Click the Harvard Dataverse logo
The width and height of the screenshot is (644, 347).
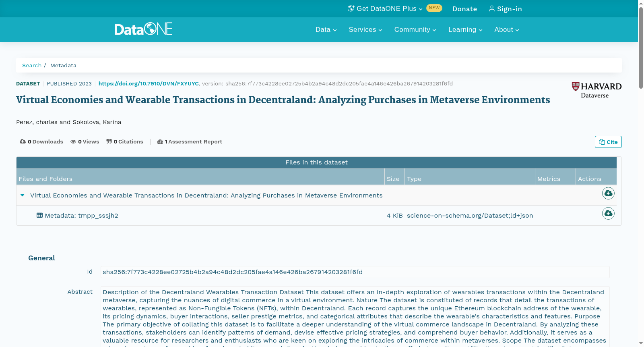(597, 90)
